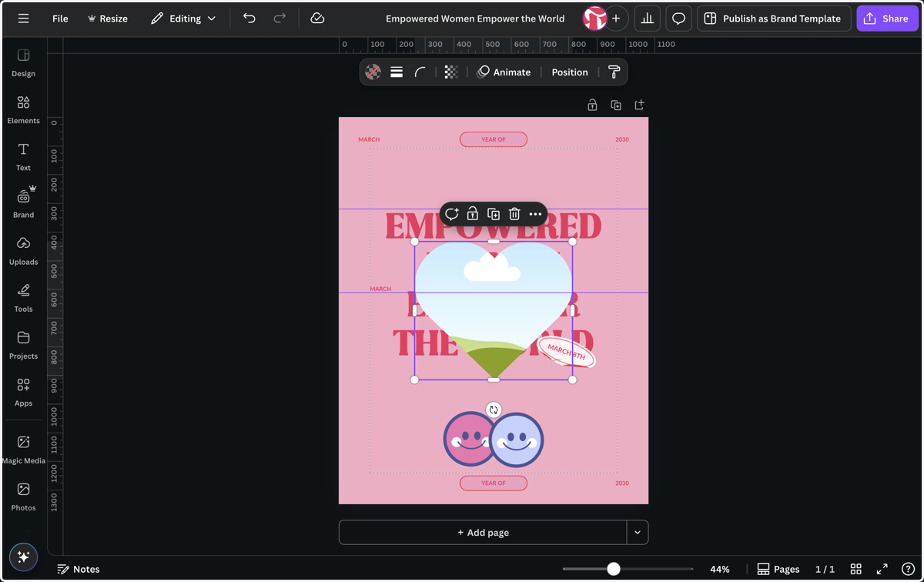Open the grid view icon

[x=855, y=569]
